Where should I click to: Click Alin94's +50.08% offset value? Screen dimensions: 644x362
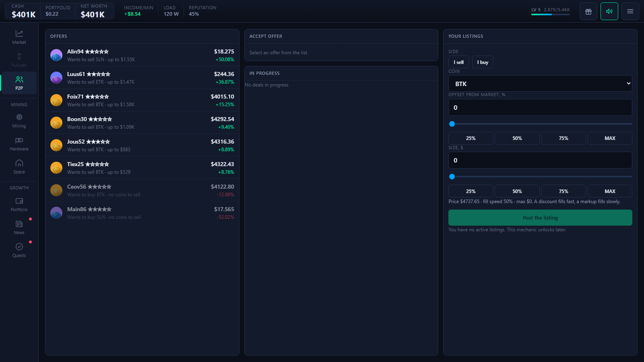coord(225,60)
